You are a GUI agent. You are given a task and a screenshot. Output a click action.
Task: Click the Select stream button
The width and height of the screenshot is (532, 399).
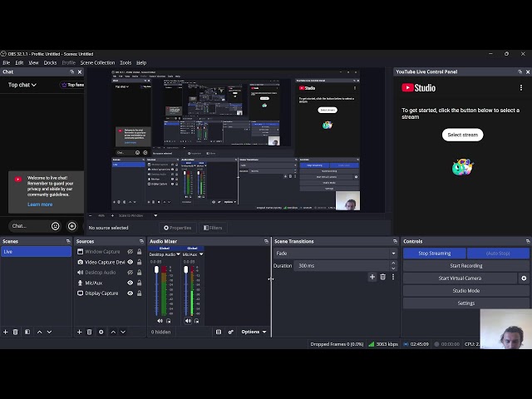tap(462, 135)
